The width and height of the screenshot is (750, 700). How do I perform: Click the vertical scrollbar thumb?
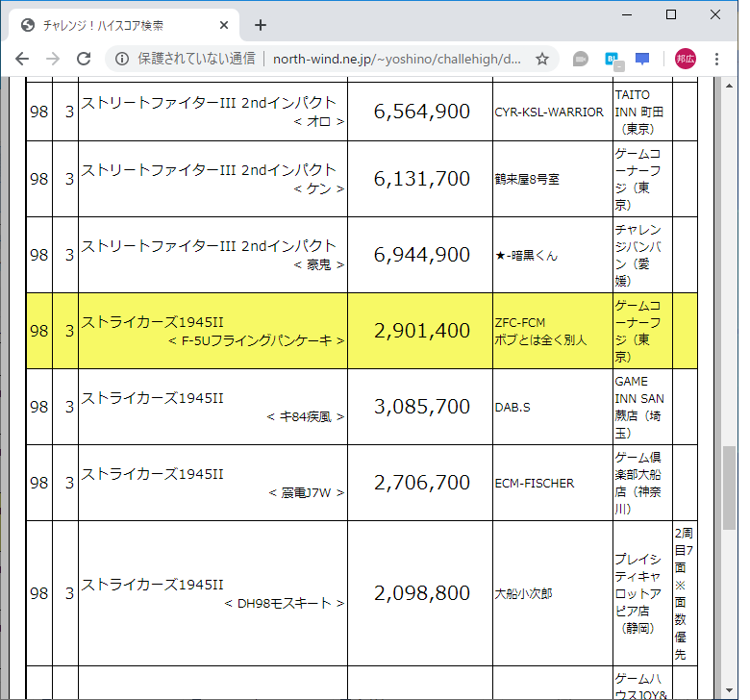click(x=729, y=487)
